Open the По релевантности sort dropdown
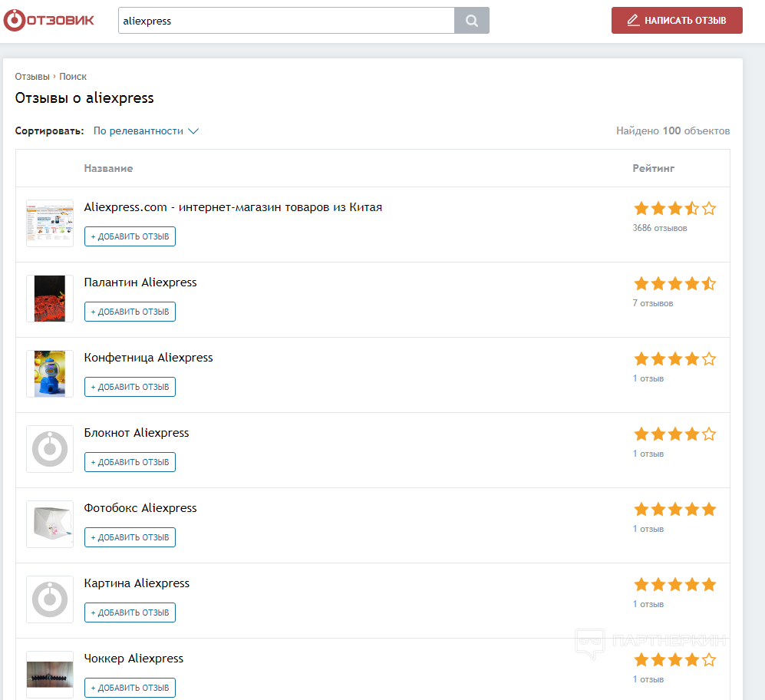This screenshot has width=765, height=700. (x=146, y=130)
